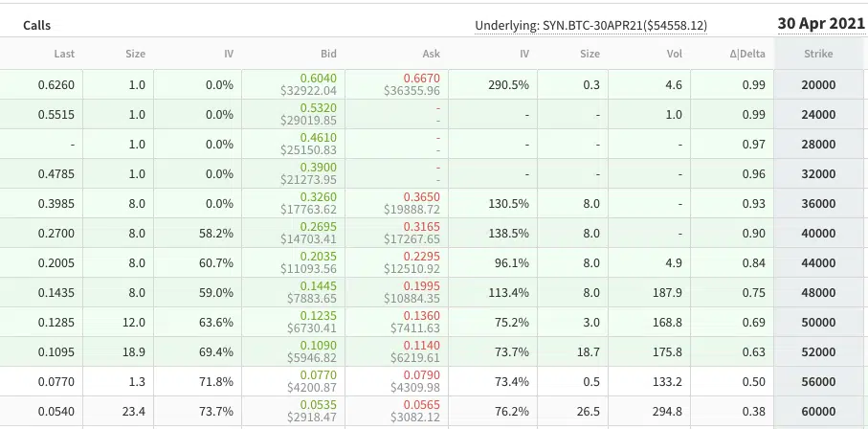
Task: Open the 48000 strike row
Action: [819, 292]
